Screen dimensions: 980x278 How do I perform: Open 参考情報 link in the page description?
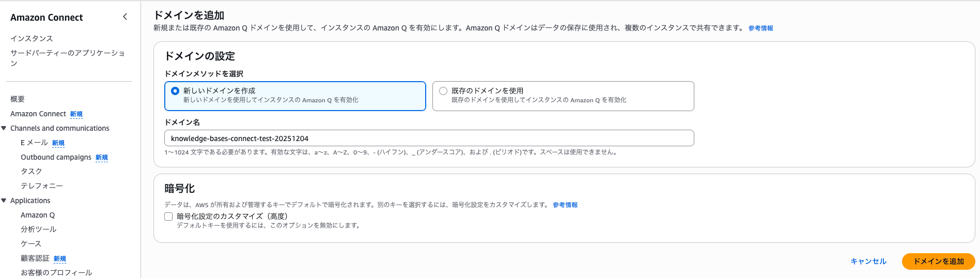[760, 28]
